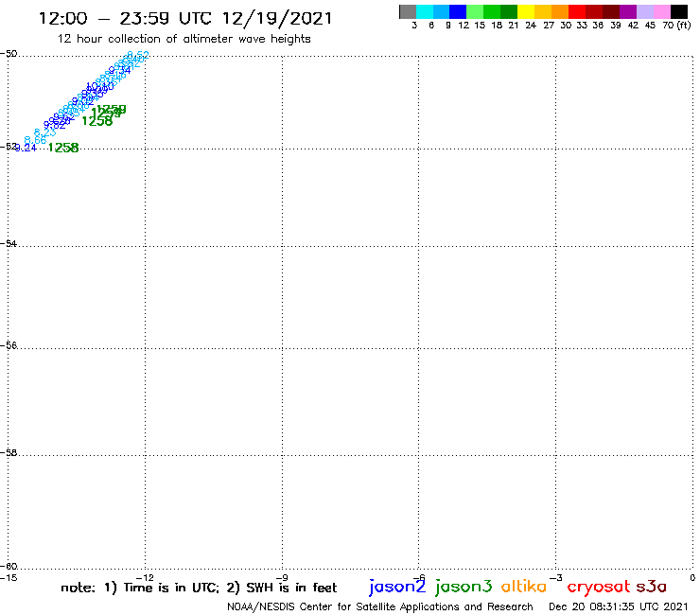Screen dimensions: 700x615
Task: Click the title "12:00 – 23:59 UTC 12/19/2021"
Action: pyautogui.click(x=185, y=19)
